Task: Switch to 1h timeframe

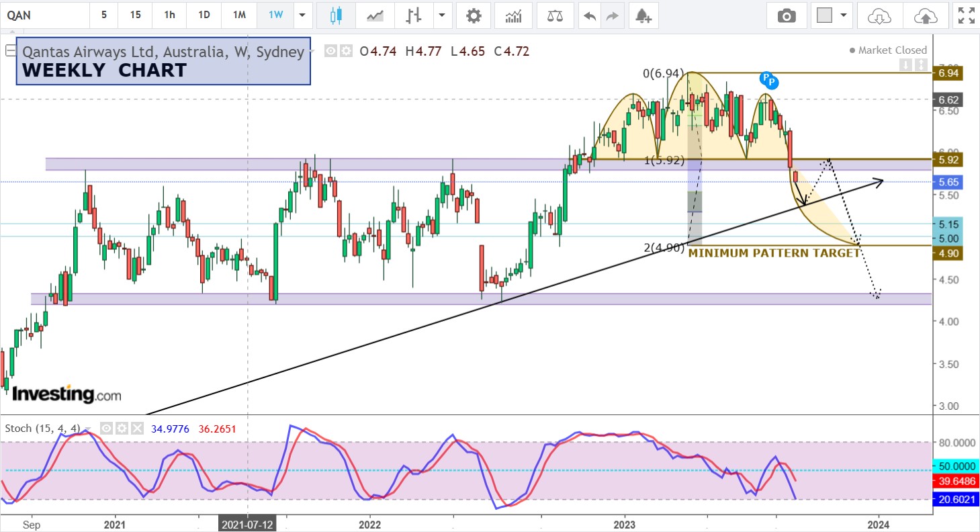Action: pyautogui.click(x=170, y=15)
